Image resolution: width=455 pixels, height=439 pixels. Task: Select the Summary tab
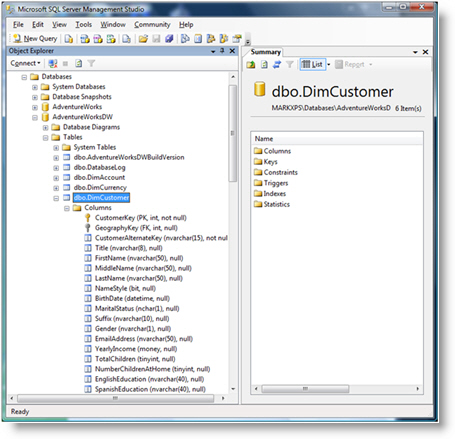(266, 52)
